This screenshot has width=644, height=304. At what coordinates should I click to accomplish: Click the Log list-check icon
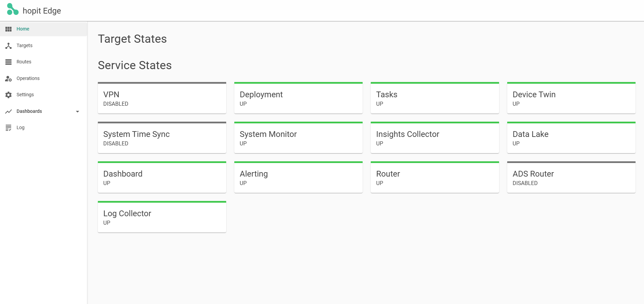(8, 128)
